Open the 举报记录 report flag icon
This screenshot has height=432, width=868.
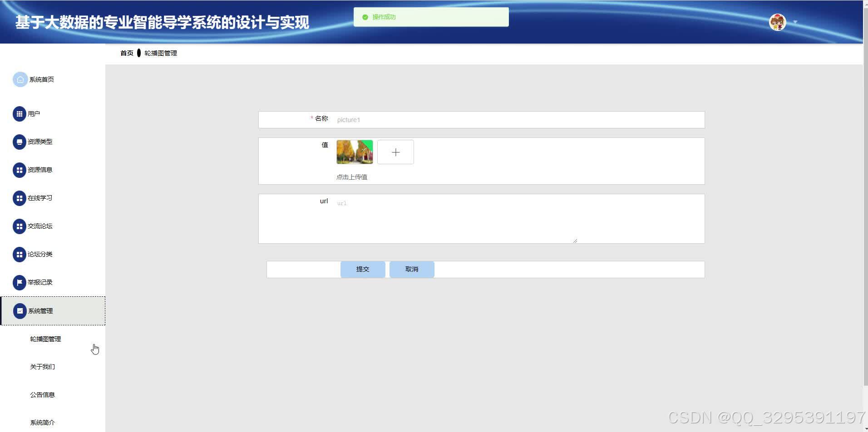coord(20,282)
